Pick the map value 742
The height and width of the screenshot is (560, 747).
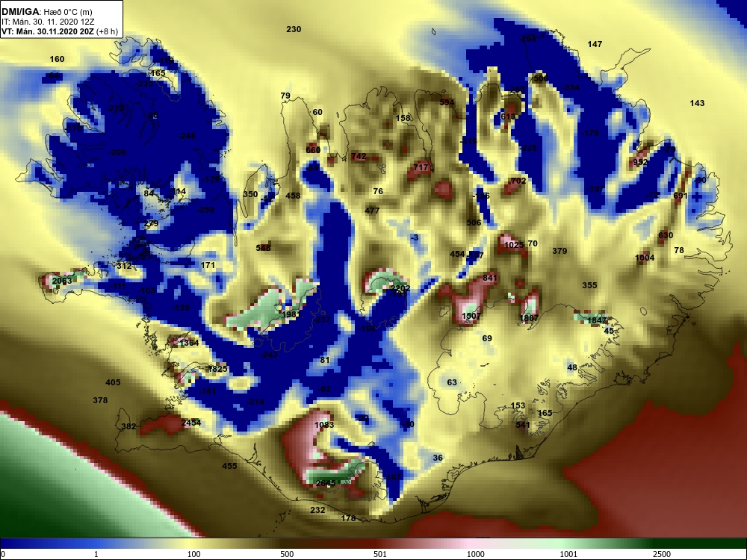tap(359, 156)
